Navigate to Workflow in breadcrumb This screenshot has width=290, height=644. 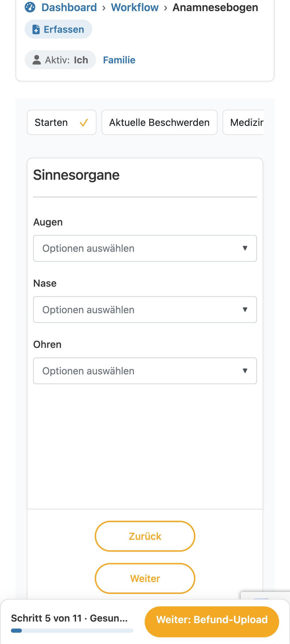(135, 7)
